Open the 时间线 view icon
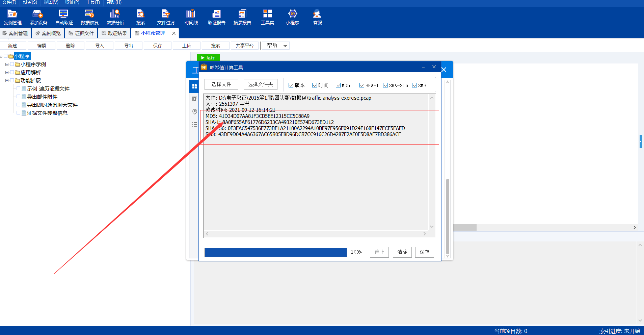The height and width of the screenshot is (335, 644). tap(191, 17)
